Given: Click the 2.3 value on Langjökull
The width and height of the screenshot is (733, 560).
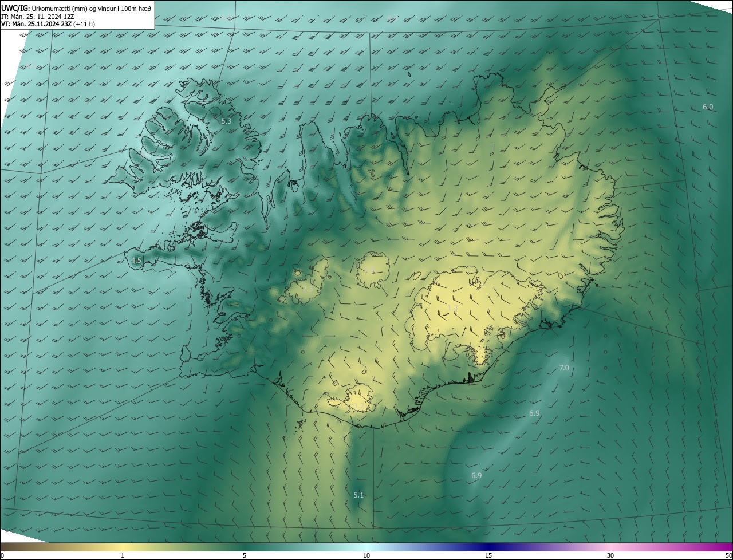Looking at the screenshot, I should [x=308, y=289].
